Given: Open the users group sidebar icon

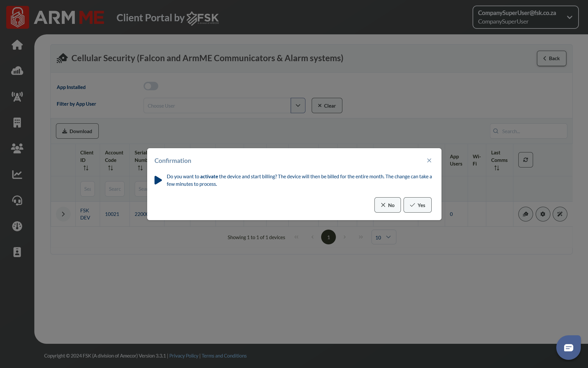Looking at the screenshot, I should [17, 149].
